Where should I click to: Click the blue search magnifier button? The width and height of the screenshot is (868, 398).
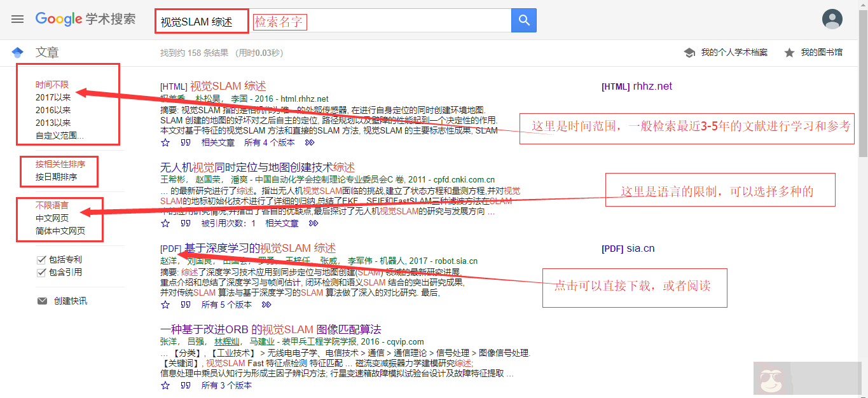[x=524, y=20]
